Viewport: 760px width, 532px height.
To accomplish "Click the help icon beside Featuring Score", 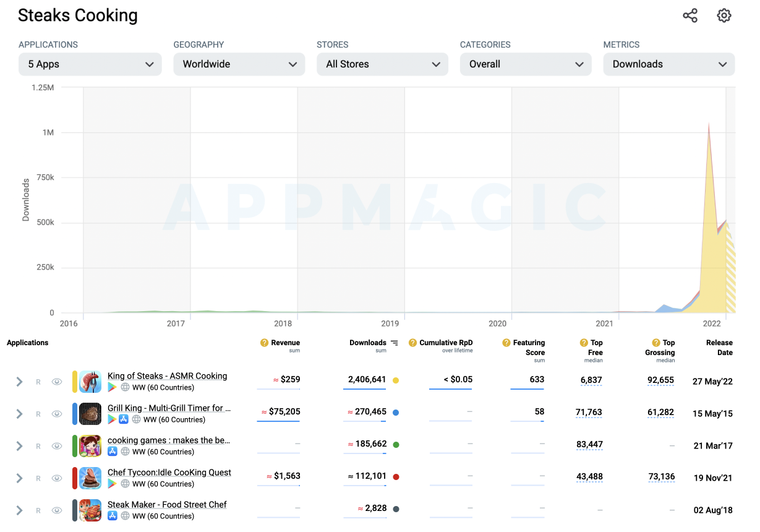I will point(506,343).
